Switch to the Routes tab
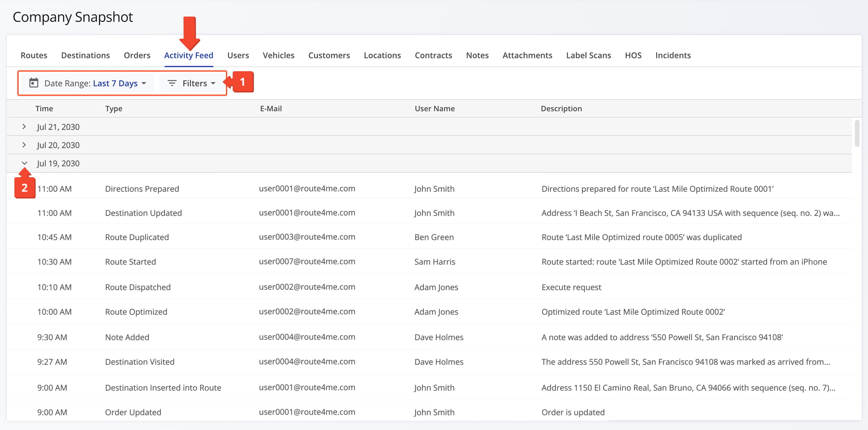868x430 pixels. coord(34,55)
